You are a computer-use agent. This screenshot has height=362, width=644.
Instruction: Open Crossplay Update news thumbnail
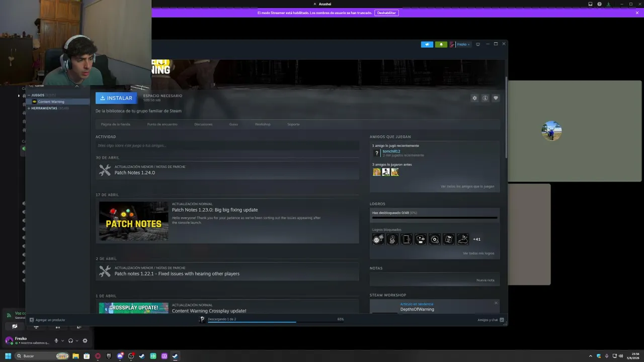pyautogui.click(x=133, y=308)
